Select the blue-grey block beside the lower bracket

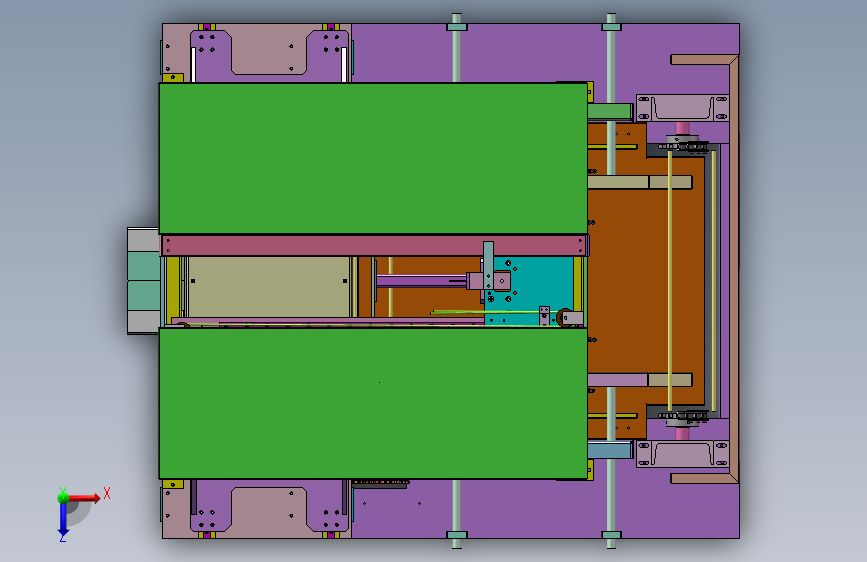click(610, 450)
